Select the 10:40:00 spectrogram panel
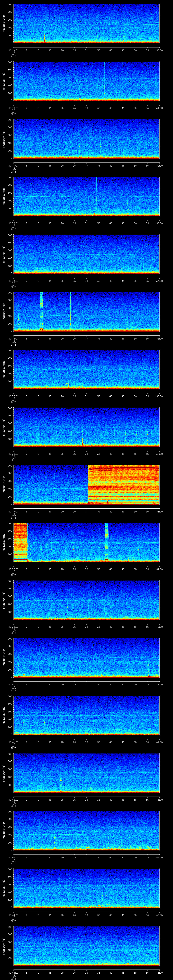The image size is (173, 980). pos(86,657)
